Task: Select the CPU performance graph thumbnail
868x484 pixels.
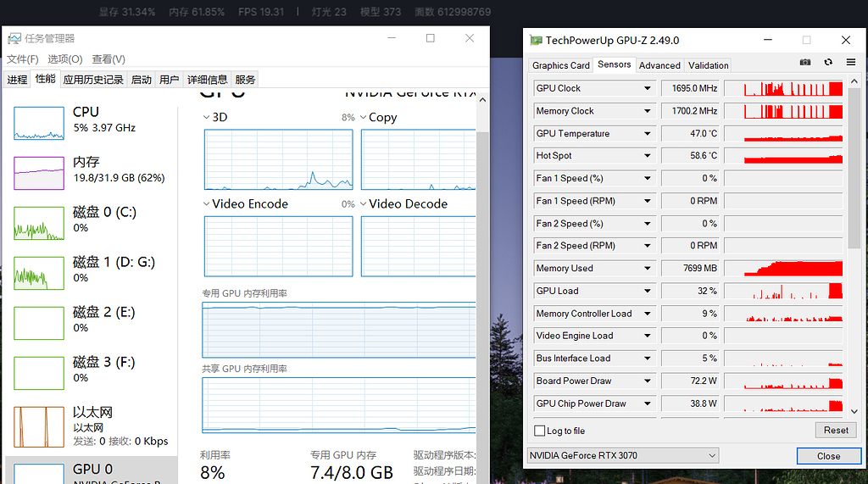Action: (39, 123)
